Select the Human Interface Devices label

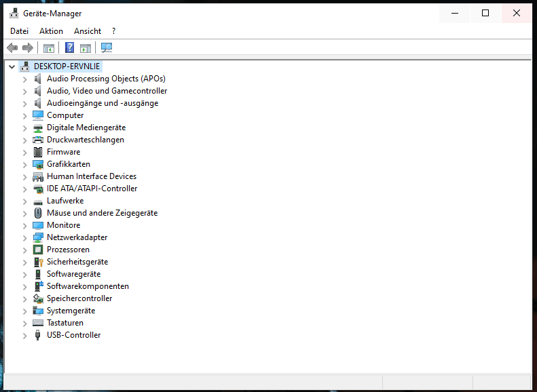(92, 176)
